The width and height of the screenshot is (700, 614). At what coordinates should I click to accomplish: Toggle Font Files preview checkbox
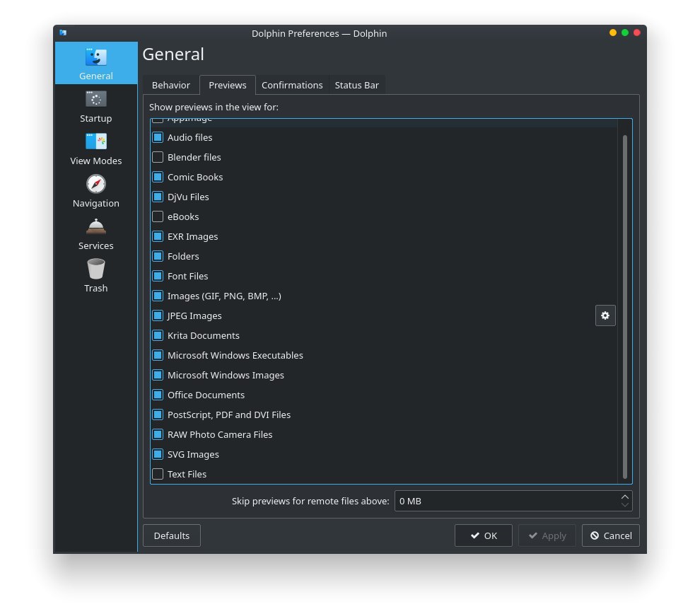coord(158,275)
